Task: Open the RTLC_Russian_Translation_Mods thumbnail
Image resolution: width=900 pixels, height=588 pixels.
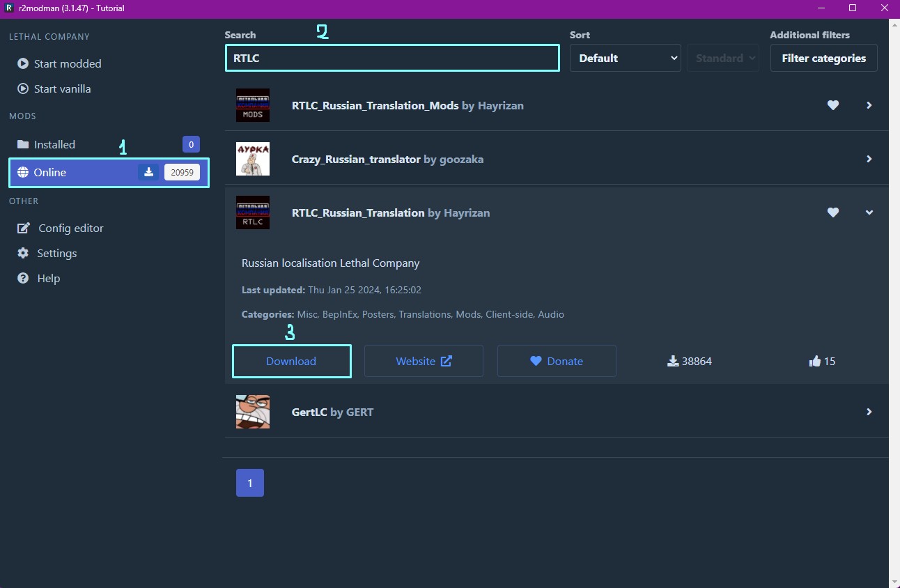Action: click(253, 105)
